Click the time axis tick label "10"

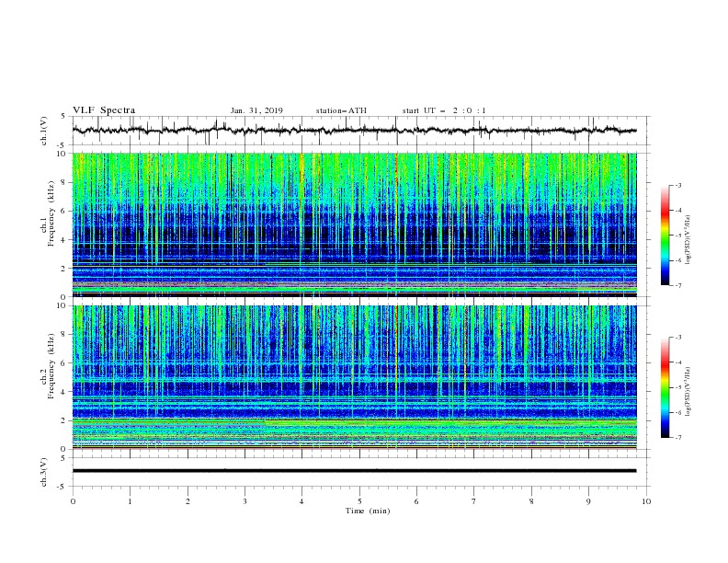pyautogui.click(x=646, y=501)
